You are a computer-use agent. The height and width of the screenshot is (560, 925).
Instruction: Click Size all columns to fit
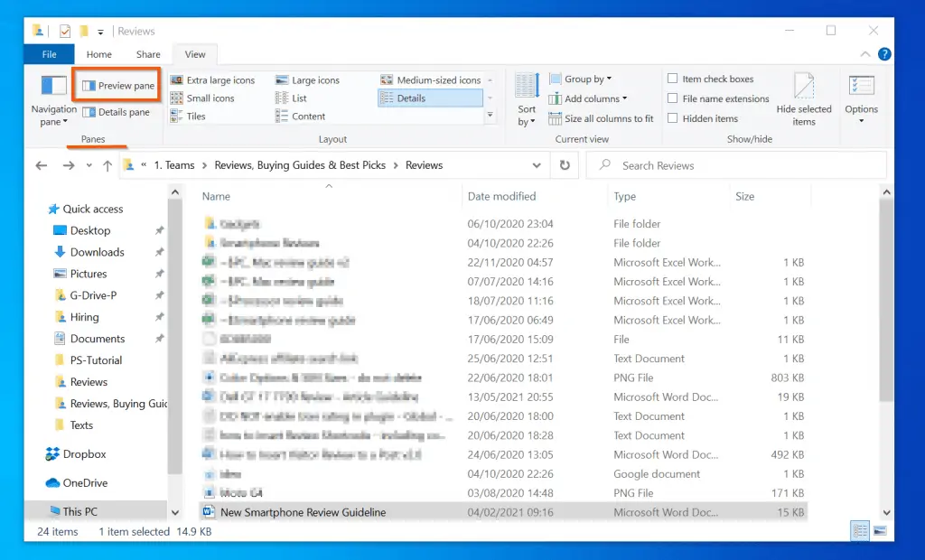tap(601, 118)
